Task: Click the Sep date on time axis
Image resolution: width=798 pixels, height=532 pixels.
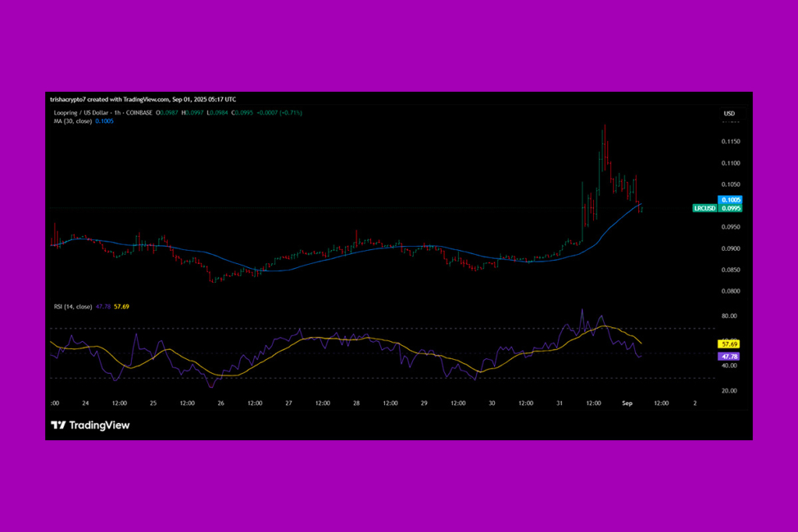Action: pos(627,403)
